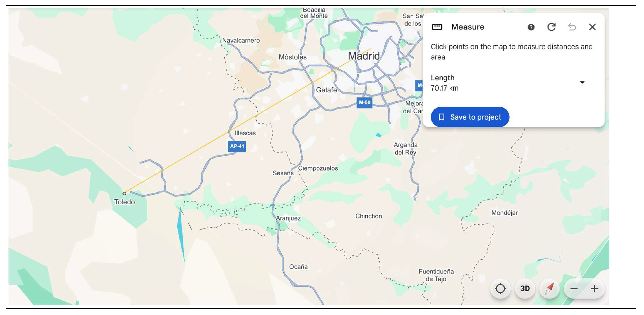
Task: Click the 70.17 km length value
Action: pos(444,88)
